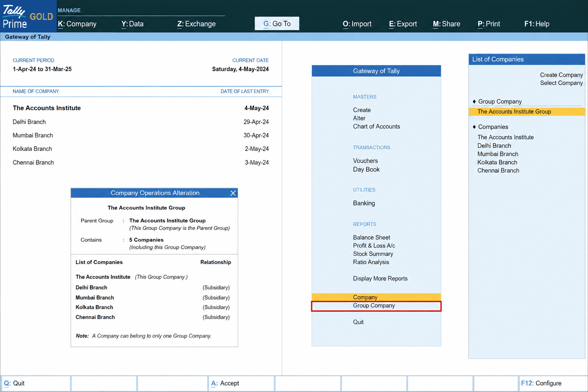The width and height of the screenshot is (588, 392).
Task: Close the Company Operations Alteration dialog
Action: tap(233, 193)
